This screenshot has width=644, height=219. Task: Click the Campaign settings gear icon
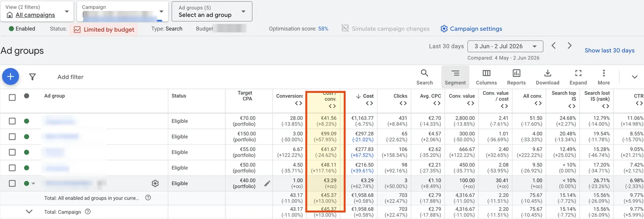(x=444, y=29)
